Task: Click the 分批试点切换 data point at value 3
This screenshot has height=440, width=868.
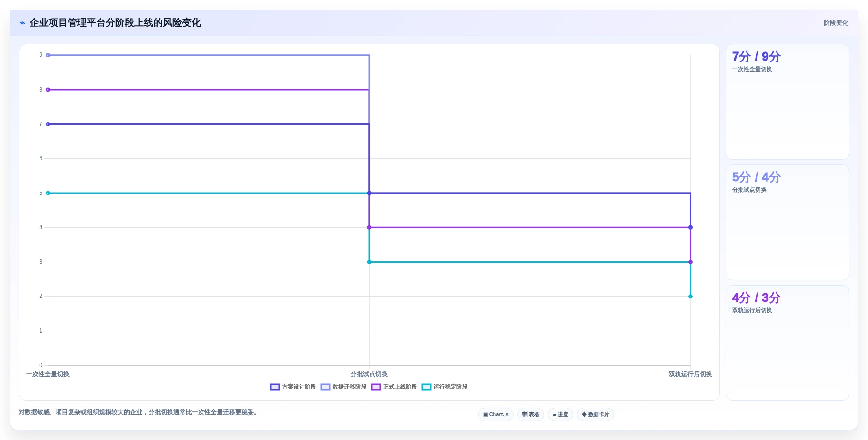Action: [369, 262]
